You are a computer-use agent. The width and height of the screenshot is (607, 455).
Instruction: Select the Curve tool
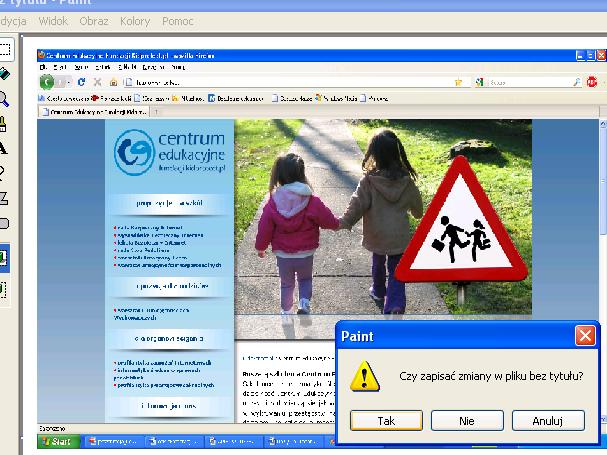[x=3, y=173]
